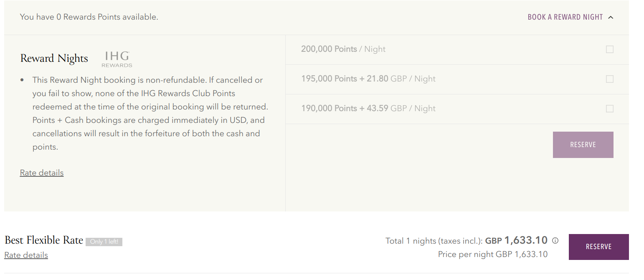Reserve the Best Flexible Rate
This screenshot has width=644, height=280.
tap(598, 247)
